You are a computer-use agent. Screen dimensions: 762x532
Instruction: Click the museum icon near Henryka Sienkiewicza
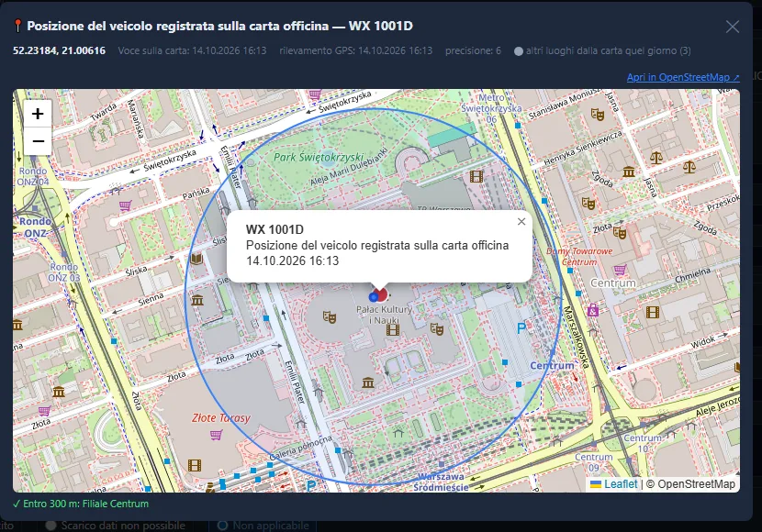click(628, 172)
